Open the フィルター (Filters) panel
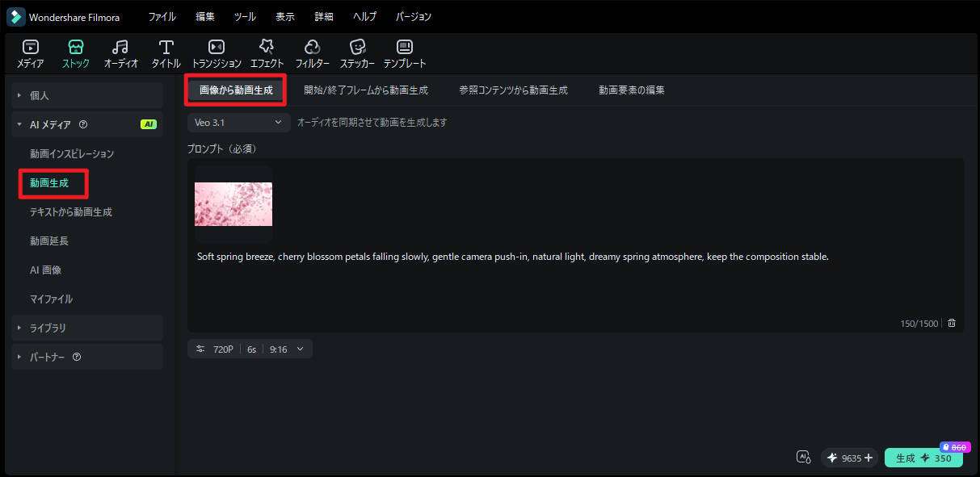Screen dimensions: 980x477 312,53
